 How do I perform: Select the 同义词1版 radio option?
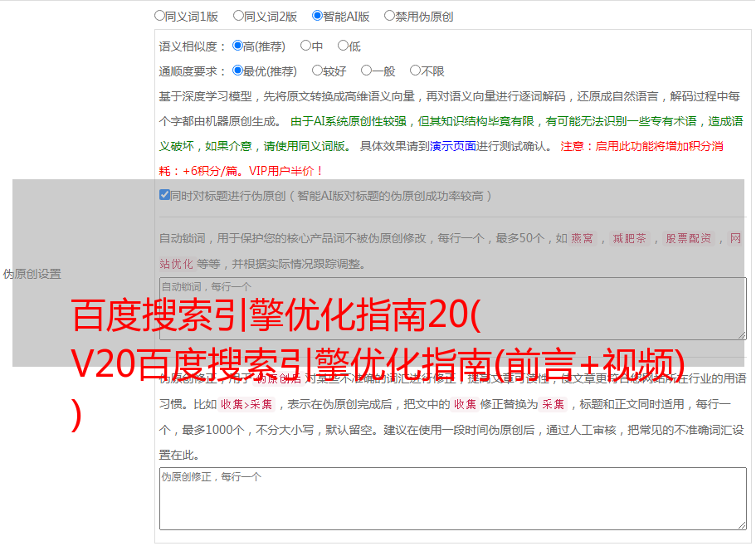tap(159, 16)
